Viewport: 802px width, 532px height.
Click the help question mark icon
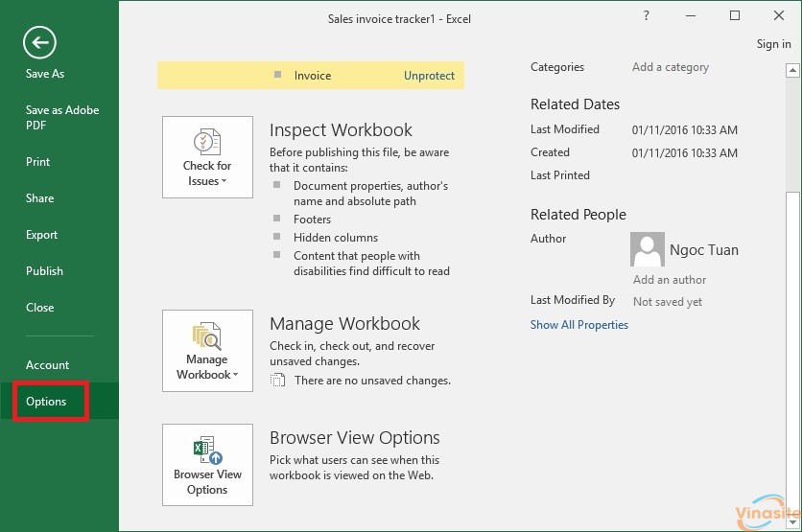646,15
